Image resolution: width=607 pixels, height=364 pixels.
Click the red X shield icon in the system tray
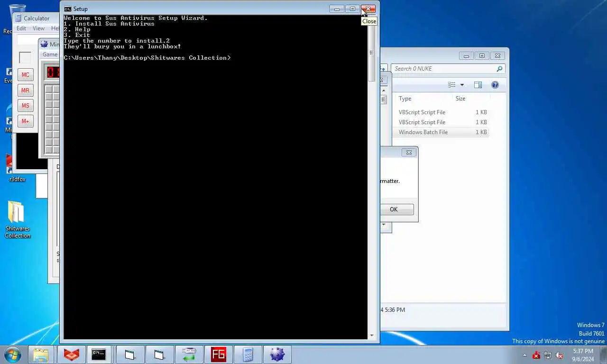click(536, 355)
